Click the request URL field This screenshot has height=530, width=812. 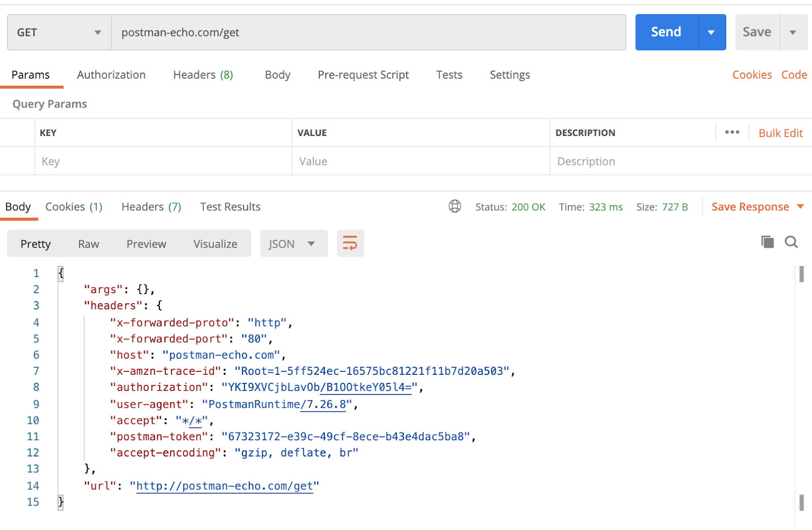(x=368, y=32)
